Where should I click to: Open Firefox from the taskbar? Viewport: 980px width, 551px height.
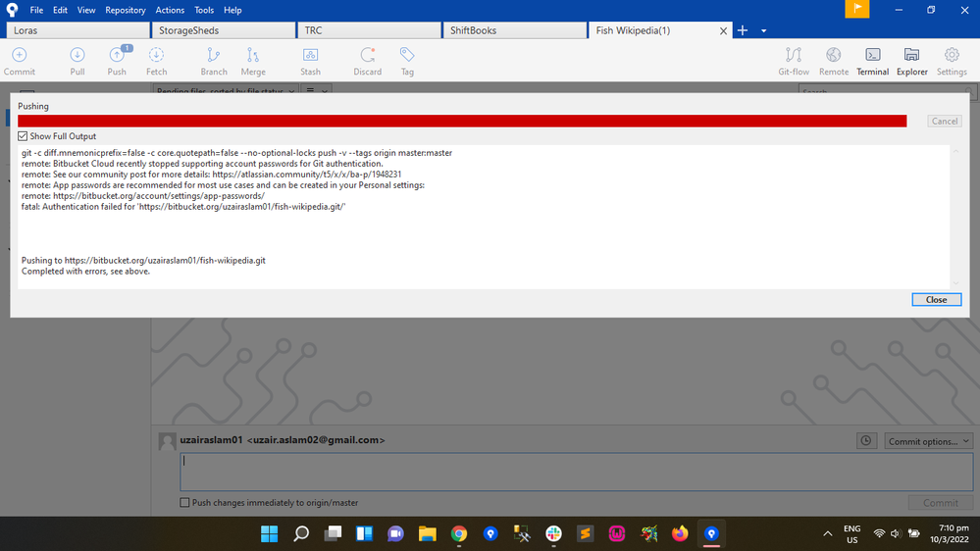(x=680, y=533)
